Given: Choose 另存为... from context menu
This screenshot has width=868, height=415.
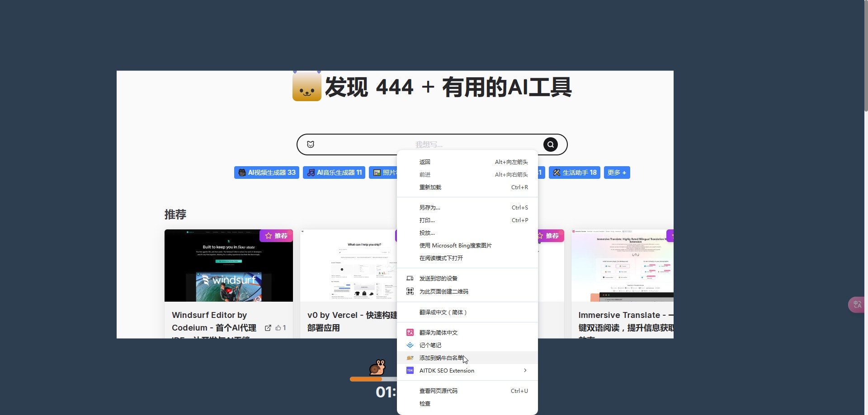Looking at the screenshot, I should 467,208.
